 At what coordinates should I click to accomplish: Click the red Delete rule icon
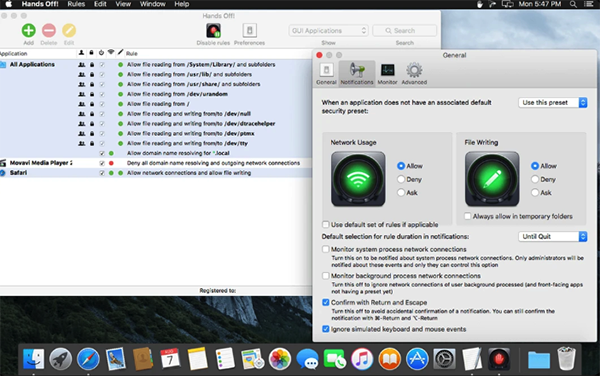tap(49, 30)
